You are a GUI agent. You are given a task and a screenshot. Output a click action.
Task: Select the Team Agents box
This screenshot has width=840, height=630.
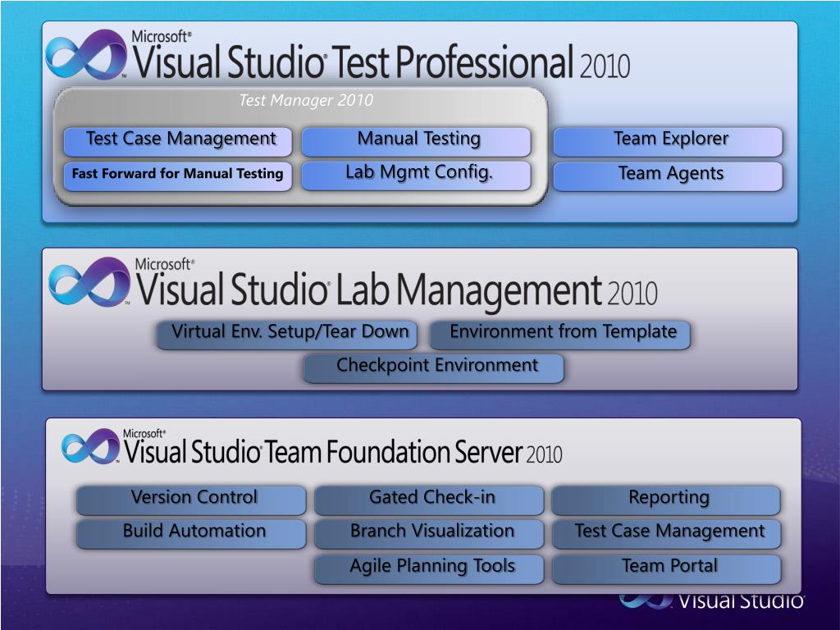668,176
